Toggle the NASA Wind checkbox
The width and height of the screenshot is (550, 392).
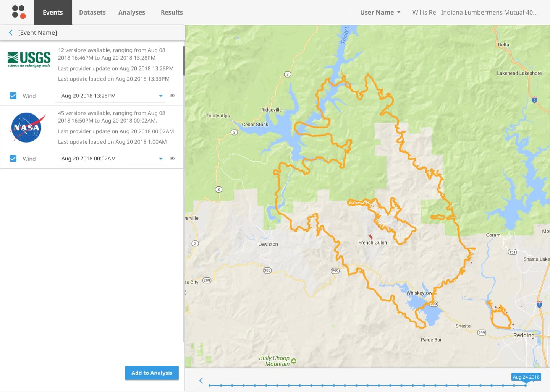tap(13, 159)
